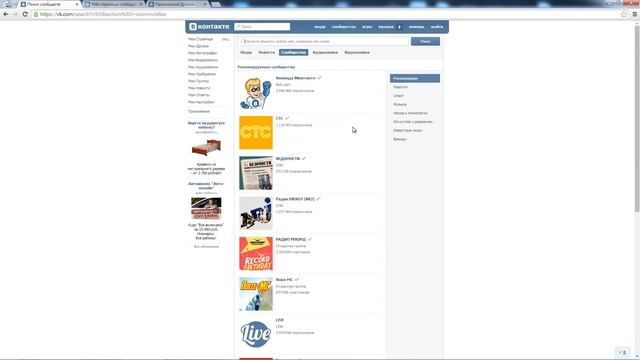
Task: Open люди link in header
Action: (320, 27)
